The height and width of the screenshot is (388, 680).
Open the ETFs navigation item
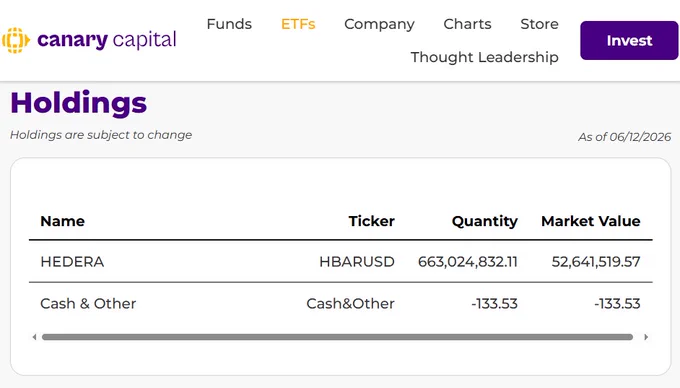point(298,24)
